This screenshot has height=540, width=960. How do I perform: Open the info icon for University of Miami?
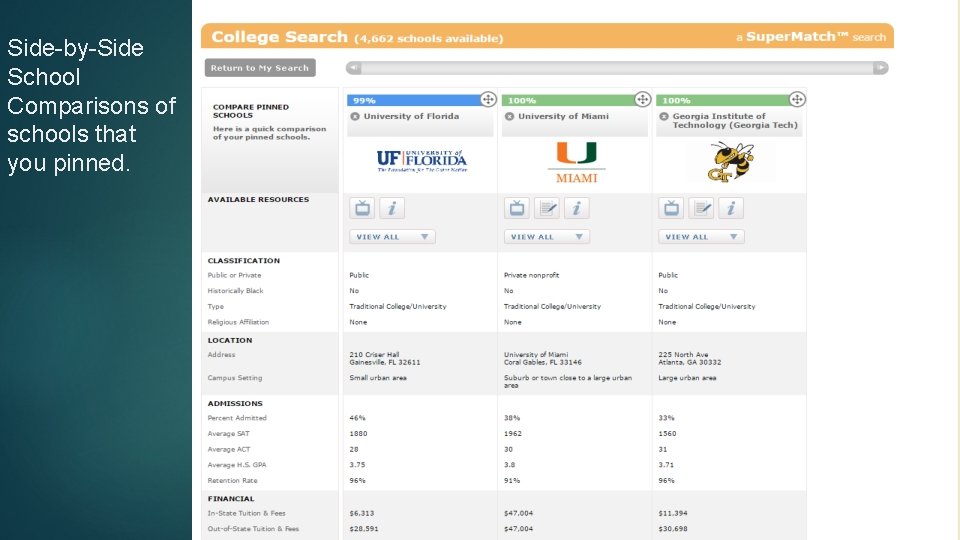[576, 208]
